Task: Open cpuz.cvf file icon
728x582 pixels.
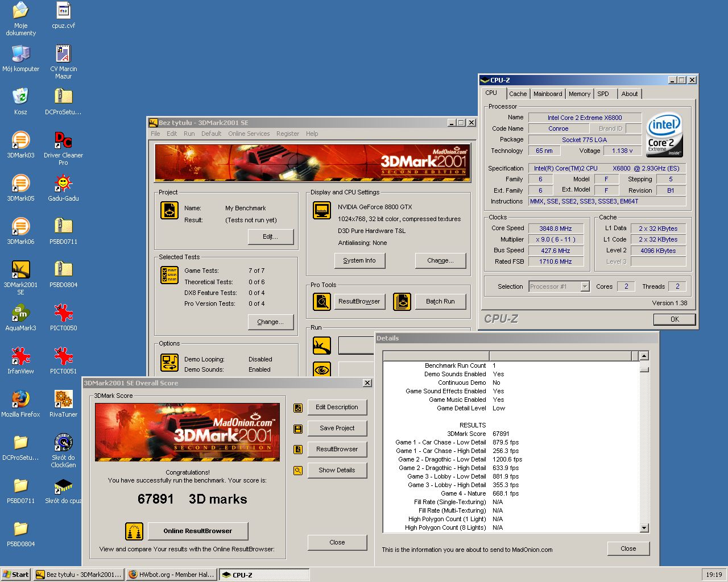Action: point(63,16)
